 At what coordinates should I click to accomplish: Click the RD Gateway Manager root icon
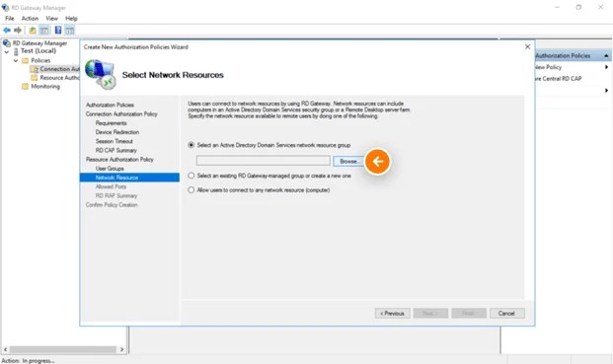click(6, 43)
